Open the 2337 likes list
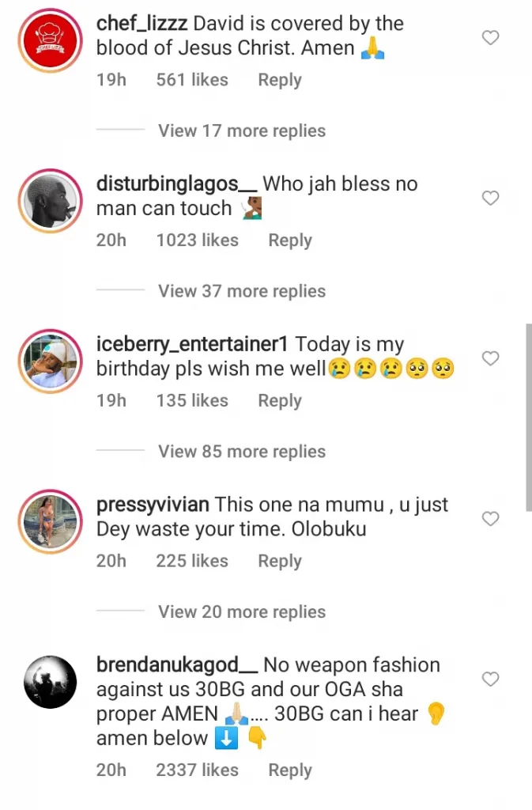532x810 pixels. [197, 770]
